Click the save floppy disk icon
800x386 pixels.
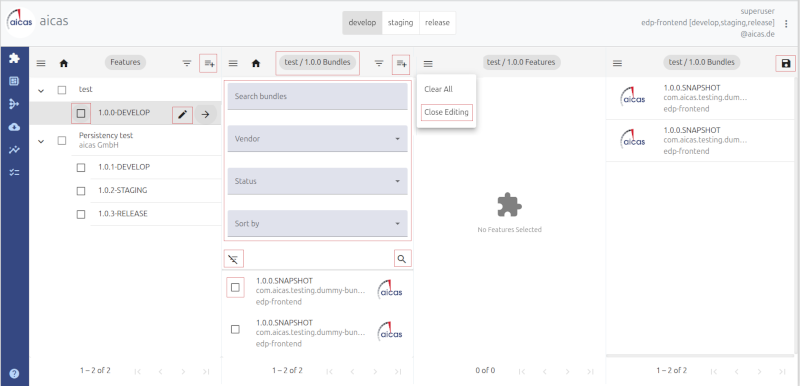786,63
